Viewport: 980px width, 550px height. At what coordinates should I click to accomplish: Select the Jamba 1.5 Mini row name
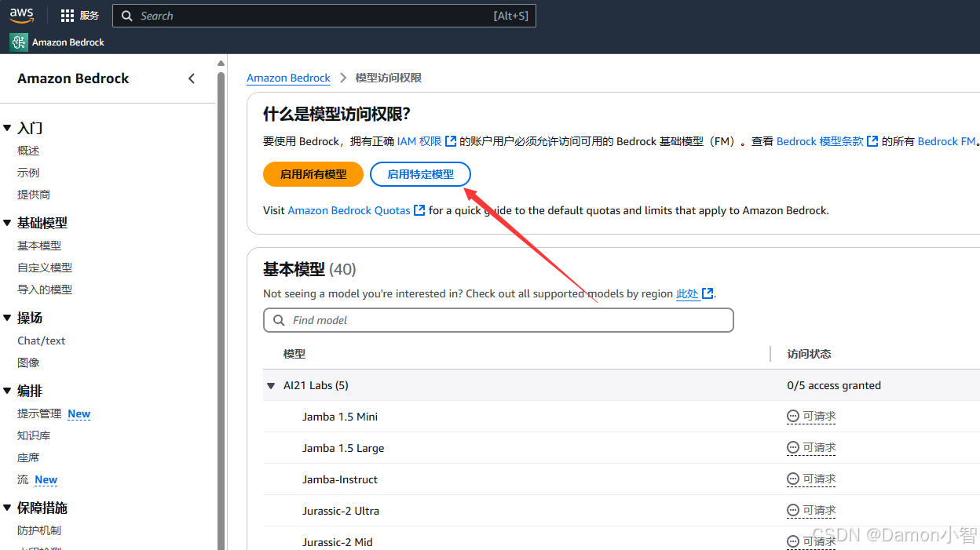pos(340,417)
